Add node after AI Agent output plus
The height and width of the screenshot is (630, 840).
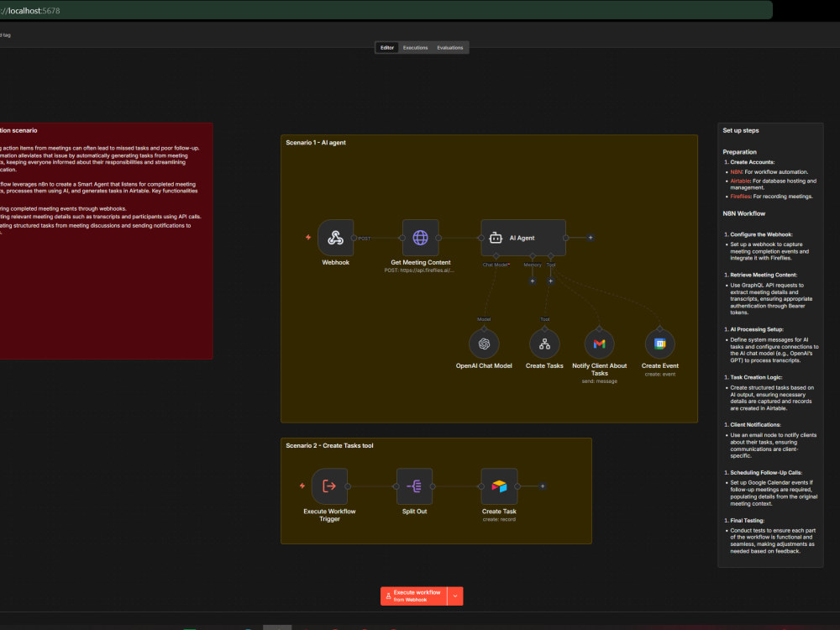591,238
